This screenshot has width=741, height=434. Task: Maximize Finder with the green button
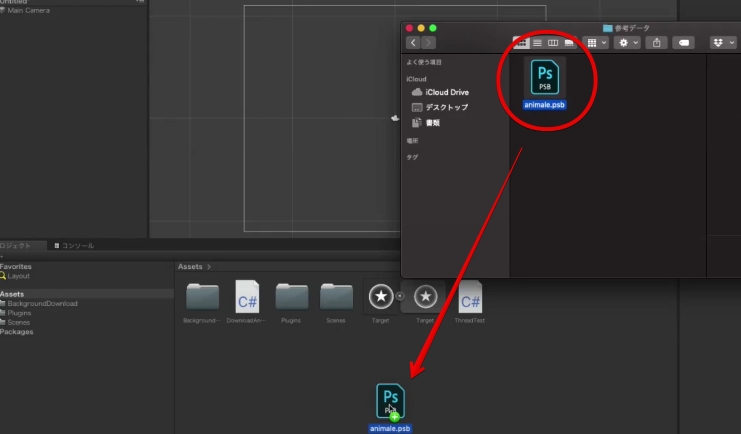(432, 28)
